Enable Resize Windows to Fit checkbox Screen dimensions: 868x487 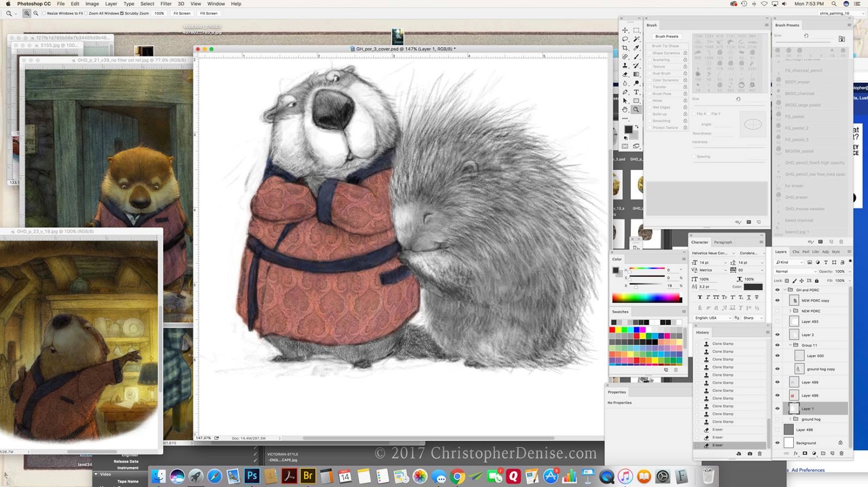(x=44, y=14)
